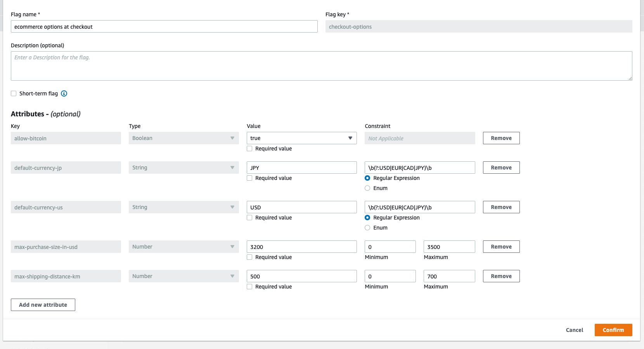This screenshot has height=349, width=644.
Task: Click the Attributes - (optional) heading
Action: click(46, 114)
